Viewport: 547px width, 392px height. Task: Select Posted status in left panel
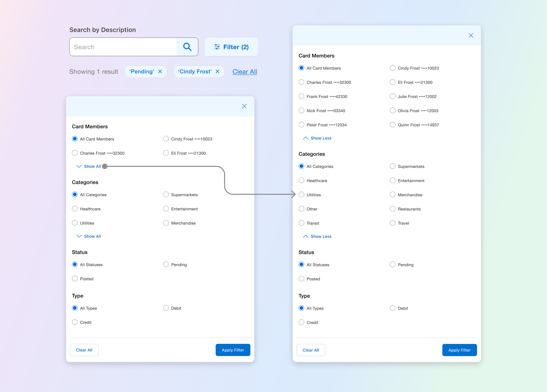pyautogui.click(x=75, y=279)
